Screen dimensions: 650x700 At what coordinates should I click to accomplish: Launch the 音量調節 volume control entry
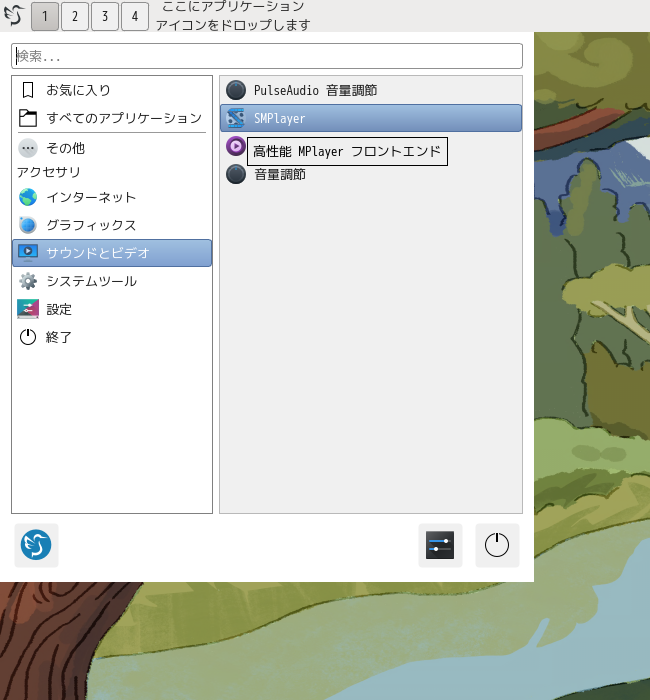[x=371, y=174]
